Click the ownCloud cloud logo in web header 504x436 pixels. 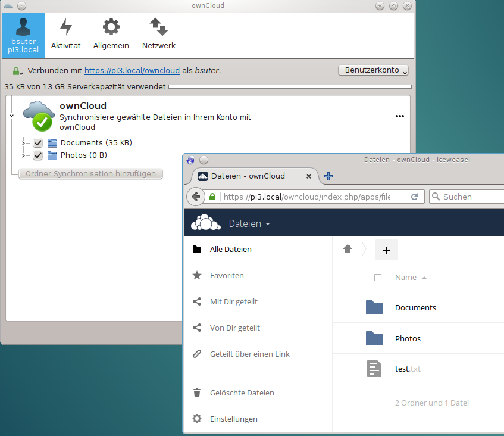pos(205,223)
